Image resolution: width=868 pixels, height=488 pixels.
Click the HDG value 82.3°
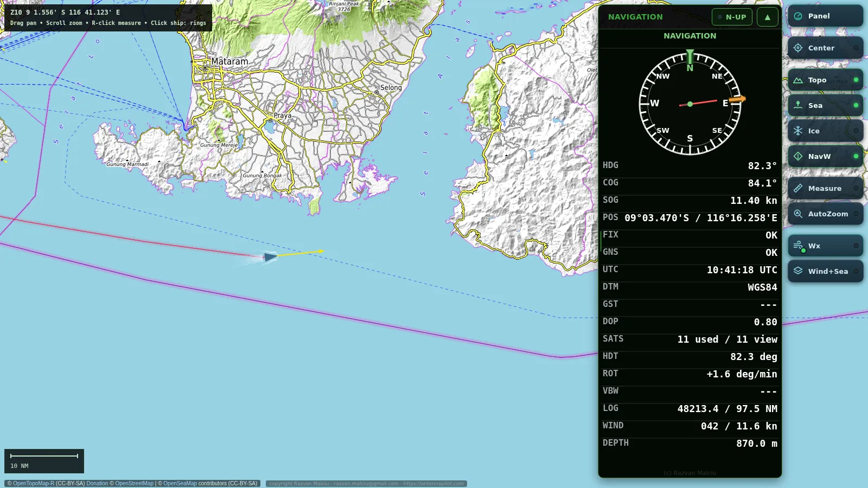(x=762, y=166)
